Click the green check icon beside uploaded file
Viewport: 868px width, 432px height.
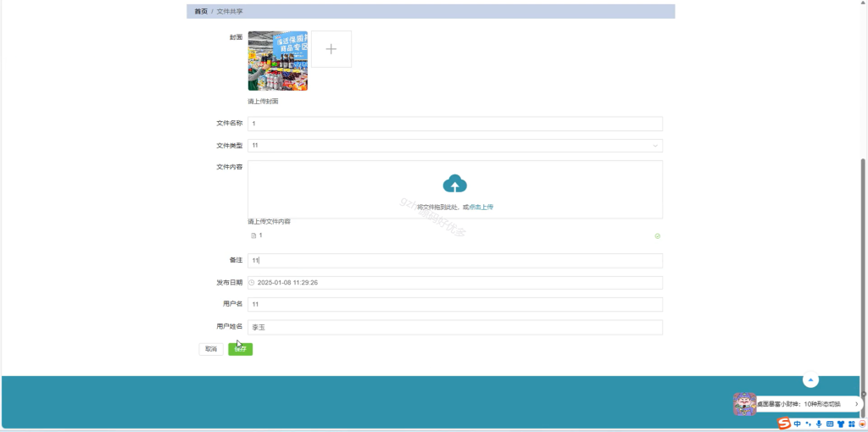pos(658,236)
